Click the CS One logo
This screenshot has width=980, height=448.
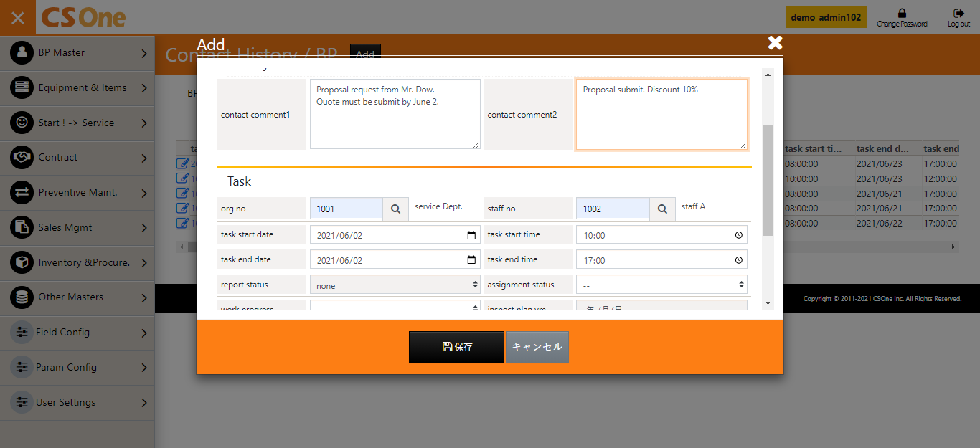(x=83, y=17)
